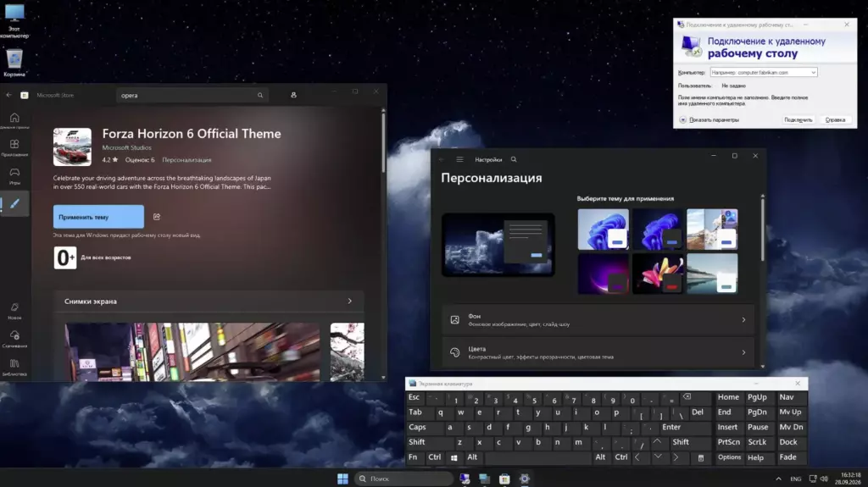
Task: Toggle Fn key on on-screen keyboard
Action: 415,457
